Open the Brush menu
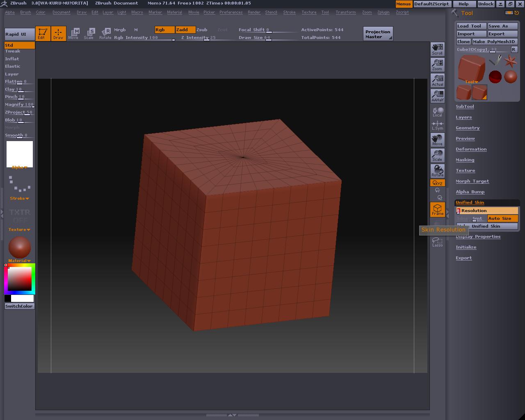The image size is (525, 420). (25, 12)
